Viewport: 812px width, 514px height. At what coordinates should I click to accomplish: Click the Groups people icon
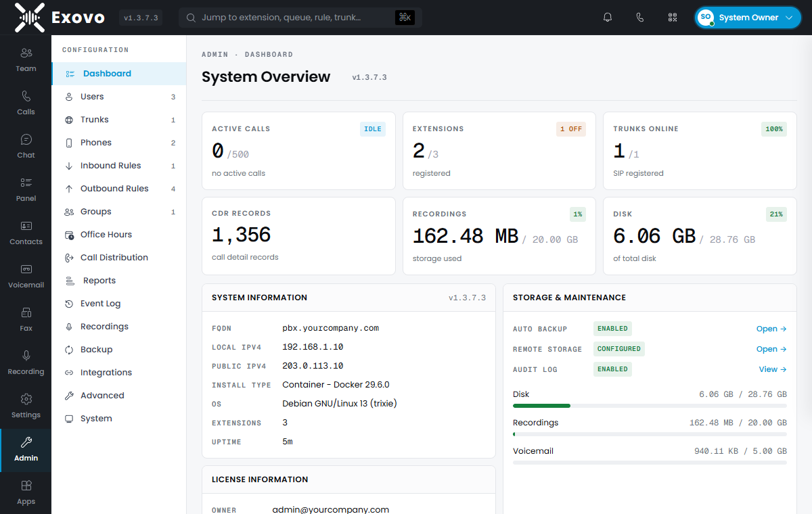point(69,212)
